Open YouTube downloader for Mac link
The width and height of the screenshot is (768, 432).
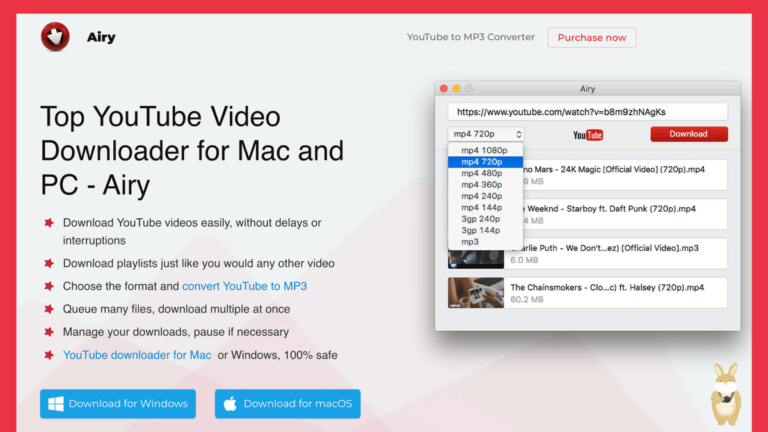pyautogui.click(x=137, y=355)
